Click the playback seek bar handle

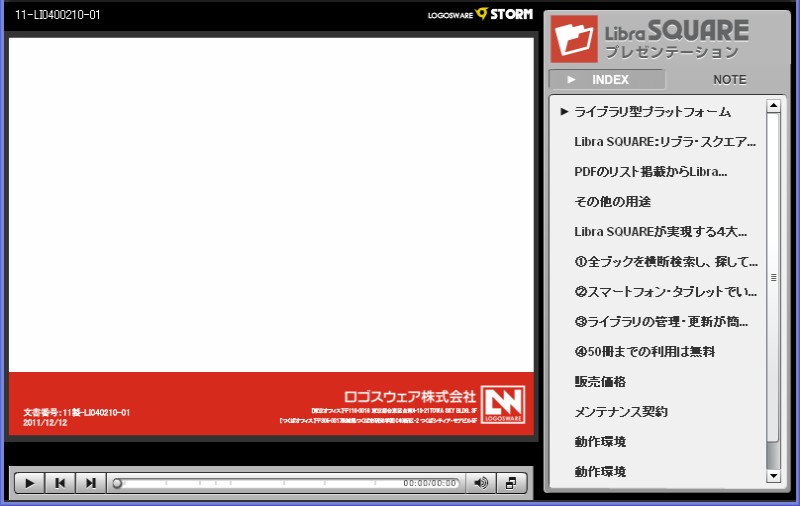pyautogui.click(x=117, y=483)
